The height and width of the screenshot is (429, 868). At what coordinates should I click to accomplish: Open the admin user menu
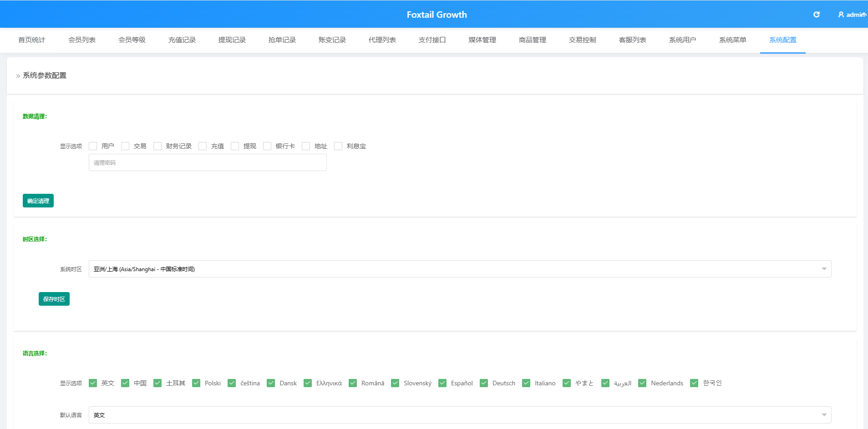tap(852, 15)
